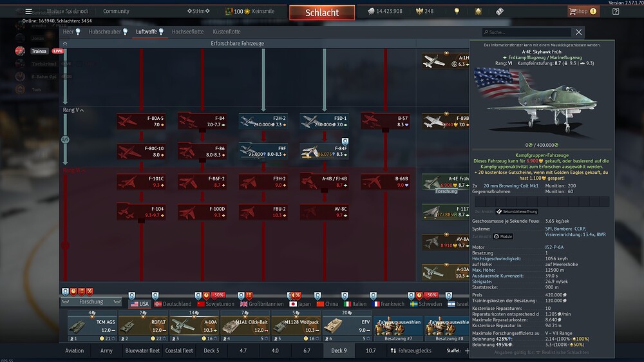Open the help question mark icon
The height and width of the screenshot is (362, 644).
615,12
